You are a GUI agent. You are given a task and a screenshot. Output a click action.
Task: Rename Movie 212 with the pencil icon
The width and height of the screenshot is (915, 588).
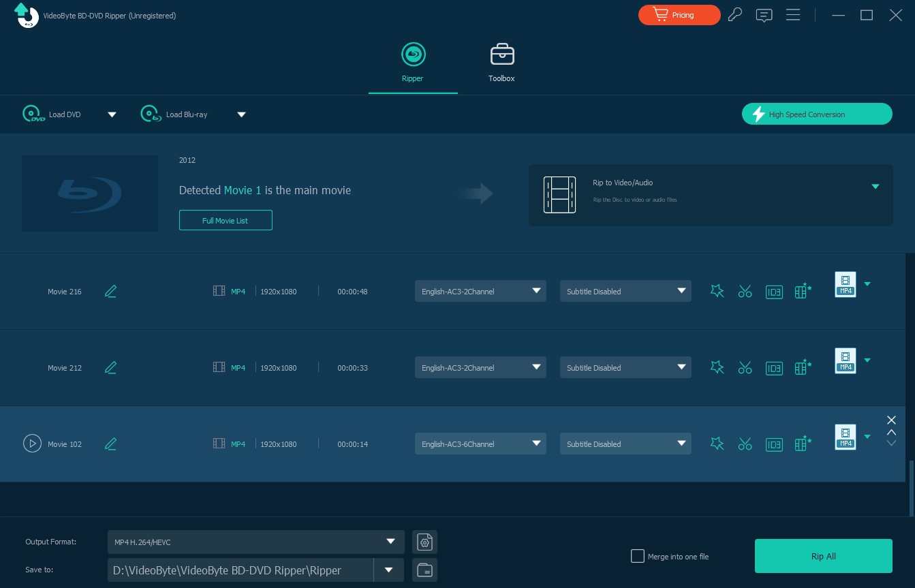click(111, 368)
